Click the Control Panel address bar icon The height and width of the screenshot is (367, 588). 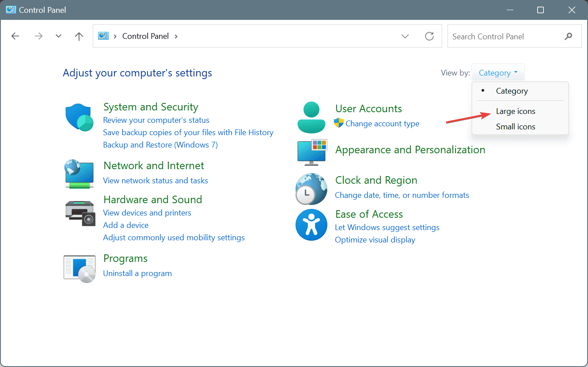103,36
